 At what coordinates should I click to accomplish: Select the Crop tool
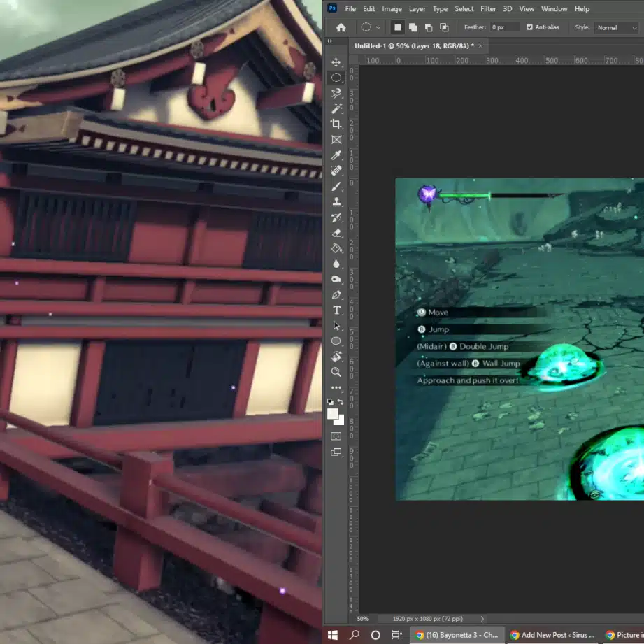click(336, 124)
